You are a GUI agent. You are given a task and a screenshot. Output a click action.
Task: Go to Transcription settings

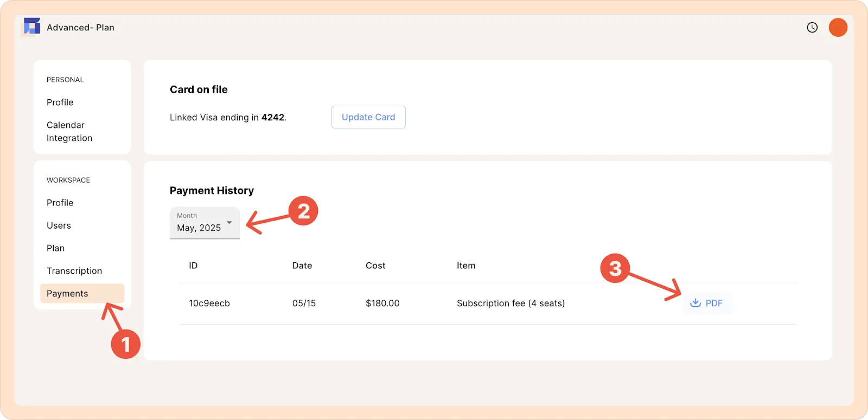coord(74,271)
